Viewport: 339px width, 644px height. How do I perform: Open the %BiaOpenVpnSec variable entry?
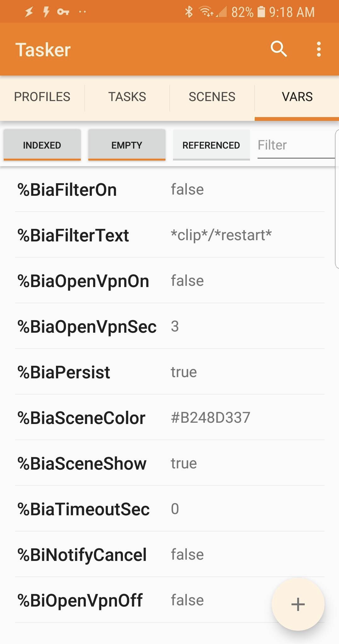170,326
